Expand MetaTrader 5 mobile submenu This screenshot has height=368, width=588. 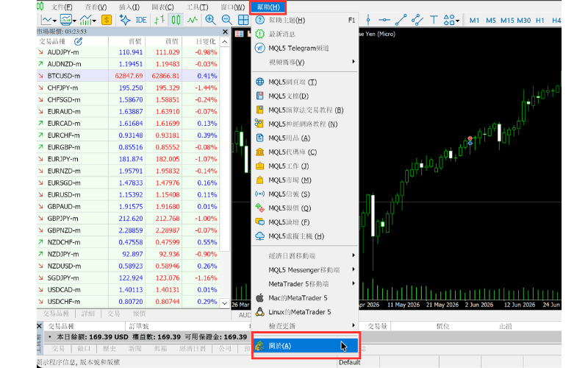pyautogui.click(x=304, y=284)
